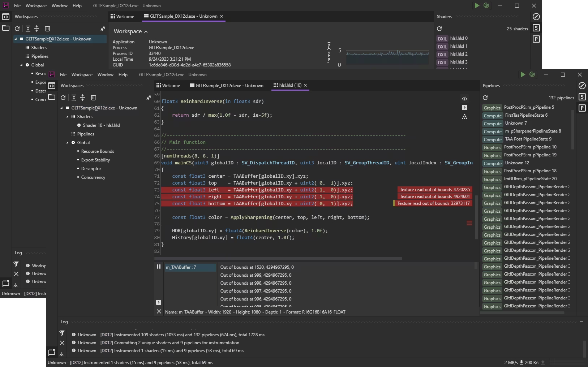The image size is (588, 367).
Task: Select the m_TAABuffer : 7 resource entry
Action: point(190,267)
